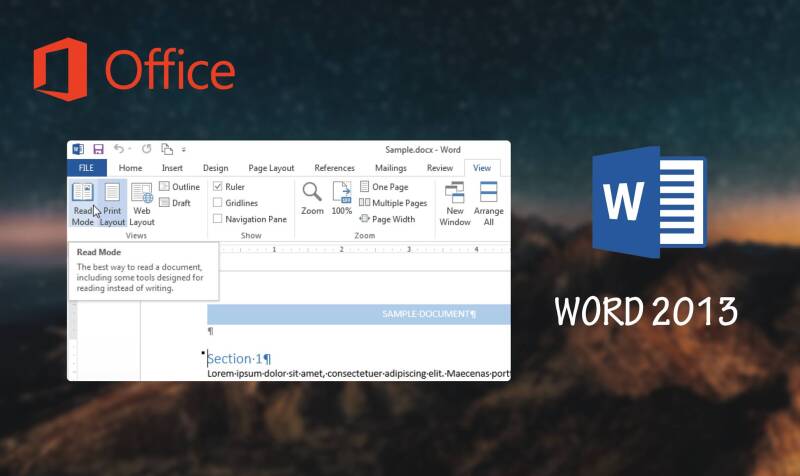Open the Zoom dialog with magnifier icon
The width and height of the screenshot is (800, 476).
312,198
